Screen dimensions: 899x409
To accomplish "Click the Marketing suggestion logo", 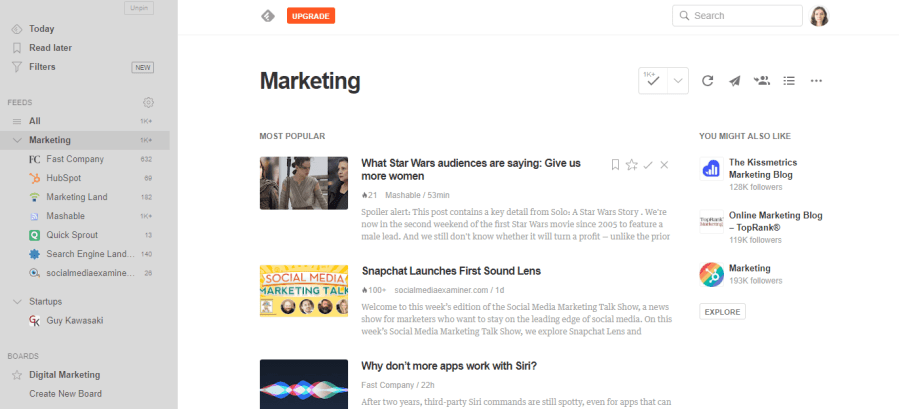I will [712, 274].
